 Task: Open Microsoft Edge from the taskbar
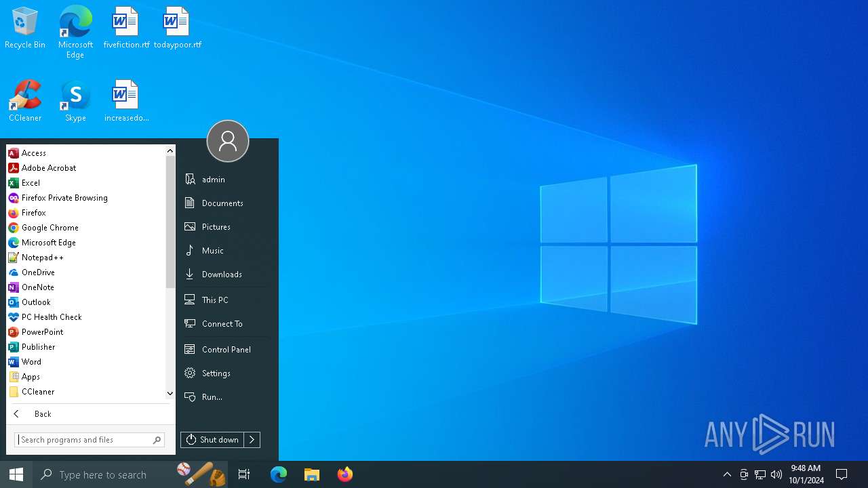(279, 474)
